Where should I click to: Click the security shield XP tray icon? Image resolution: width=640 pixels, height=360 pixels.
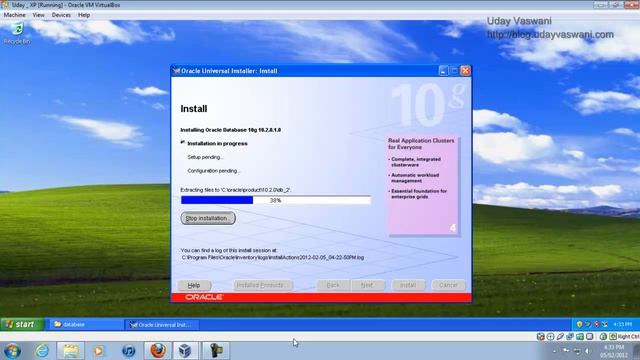tap(579, 324)
